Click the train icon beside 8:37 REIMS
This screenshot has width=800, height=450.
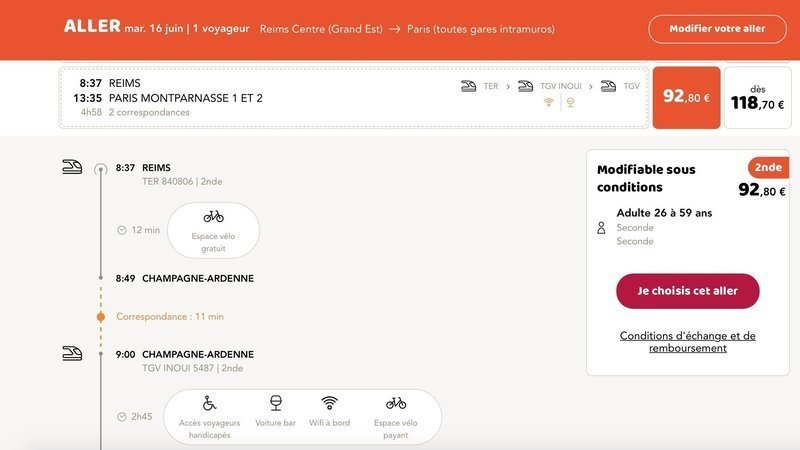click(72, 167)
